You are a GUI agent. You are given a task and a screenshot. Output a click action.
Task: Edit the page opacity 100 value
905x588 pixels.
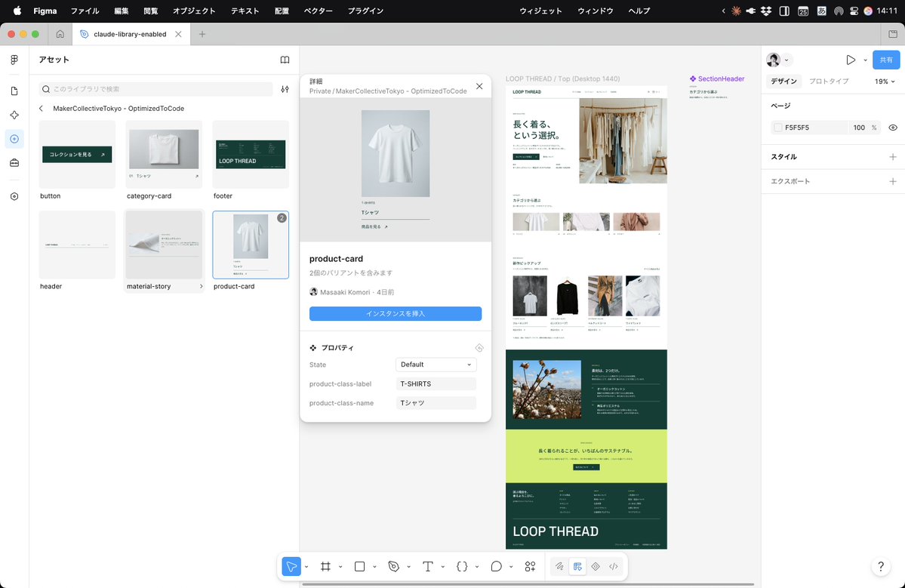pyautogui.click(x=860, y=128)
